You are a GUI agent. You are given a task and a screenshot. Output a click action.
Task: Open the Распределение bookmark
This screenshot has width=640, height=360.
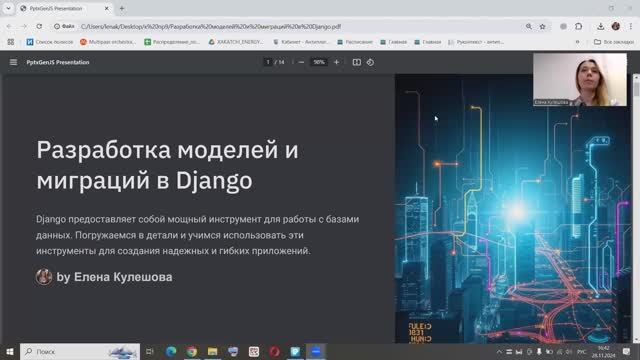pyautogui.click(x=172, y=42)
